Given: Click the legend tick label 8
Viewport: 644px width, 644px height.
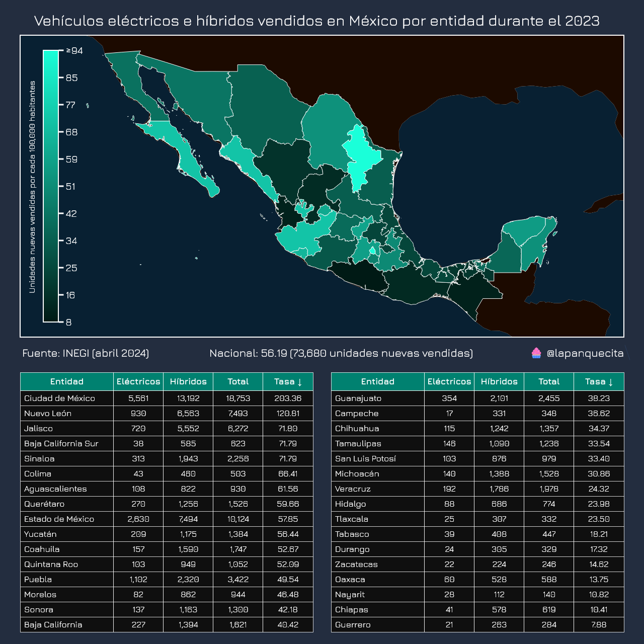Looking at the screenshot, I should [x=69, y=323].
